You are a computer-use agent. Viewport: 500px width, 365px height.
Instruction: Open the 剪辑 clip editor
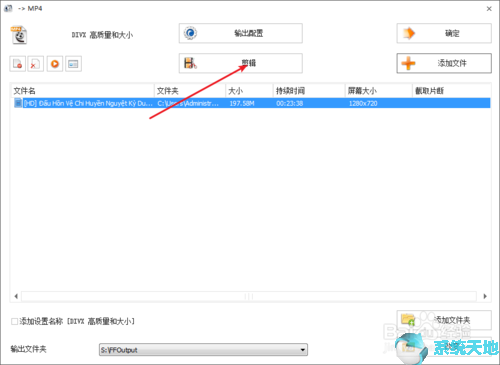(241, 63)
